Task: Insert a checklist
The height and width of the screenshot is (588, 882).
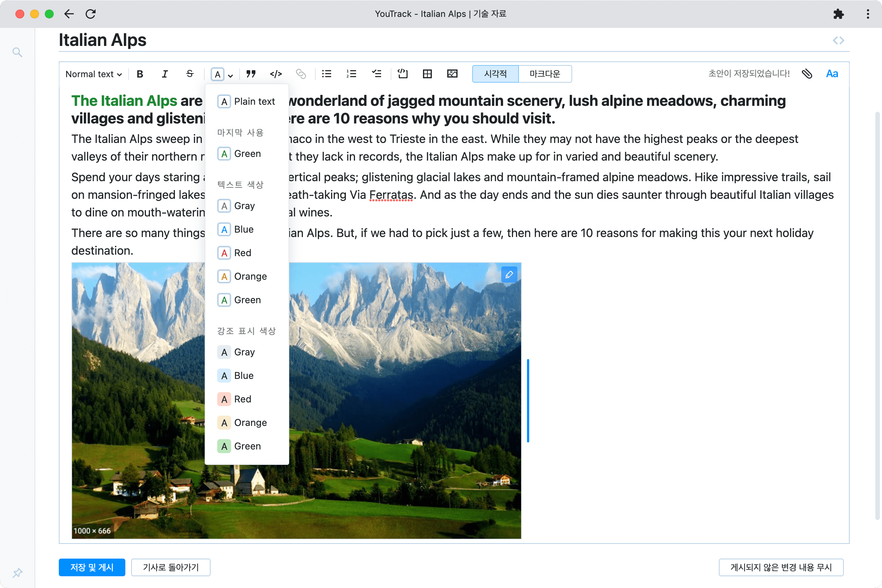Action: [376, 74]
